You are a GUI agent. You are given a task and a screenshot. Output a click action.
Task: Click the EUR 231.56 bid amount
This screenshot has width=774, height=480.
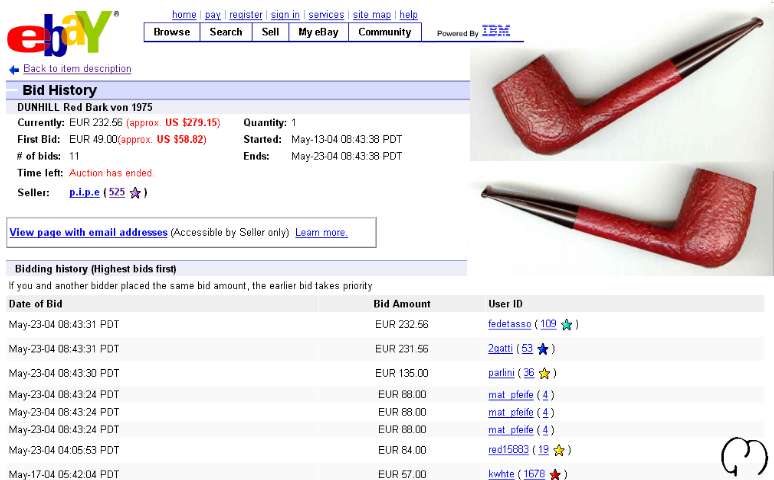click(402, 349)
